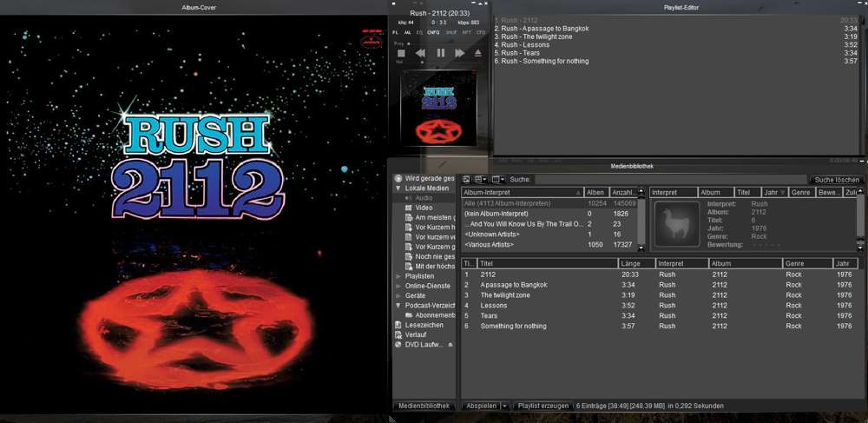
Task: Click the Playlist erzeugen button
Action: pos(542,406)
